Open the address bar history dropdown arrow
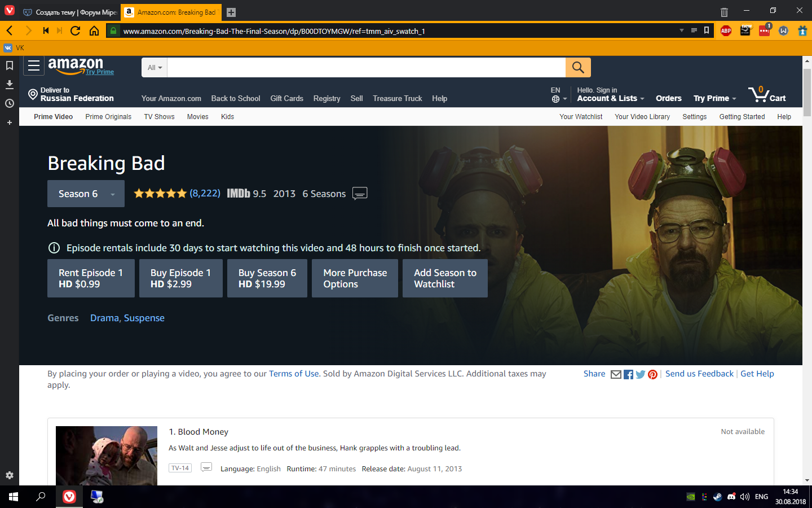 682,30
